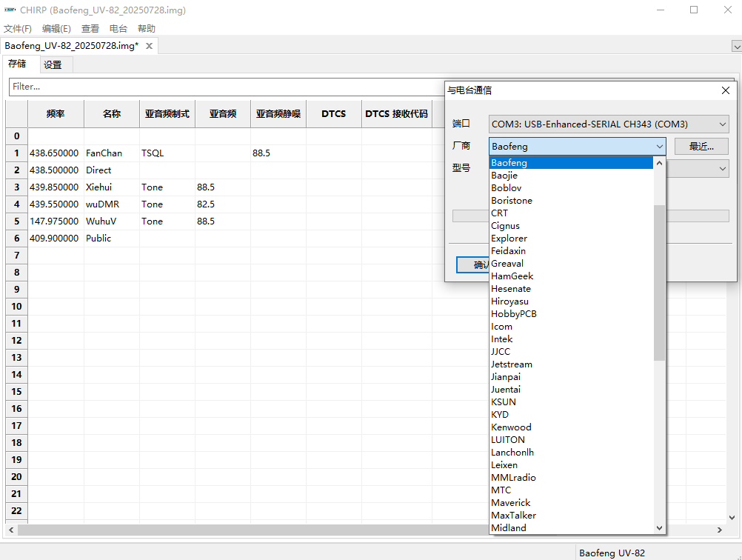
Task: Choose Boristone in vendor list
Action: [571, 201]
